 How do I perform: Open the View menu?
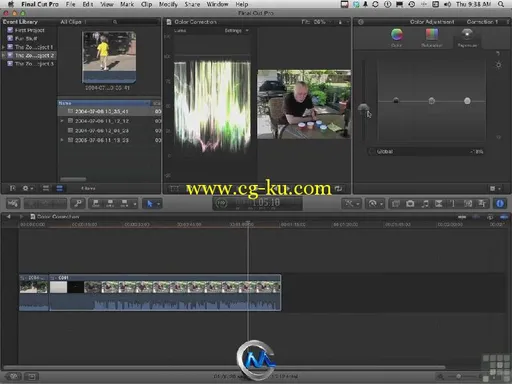pos(107,4)
